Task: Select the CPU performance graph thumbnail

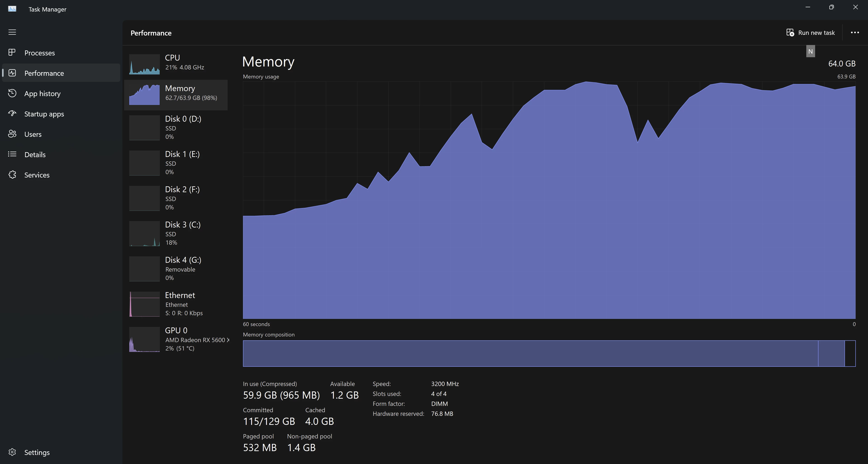Action: (x=144, y=64)
